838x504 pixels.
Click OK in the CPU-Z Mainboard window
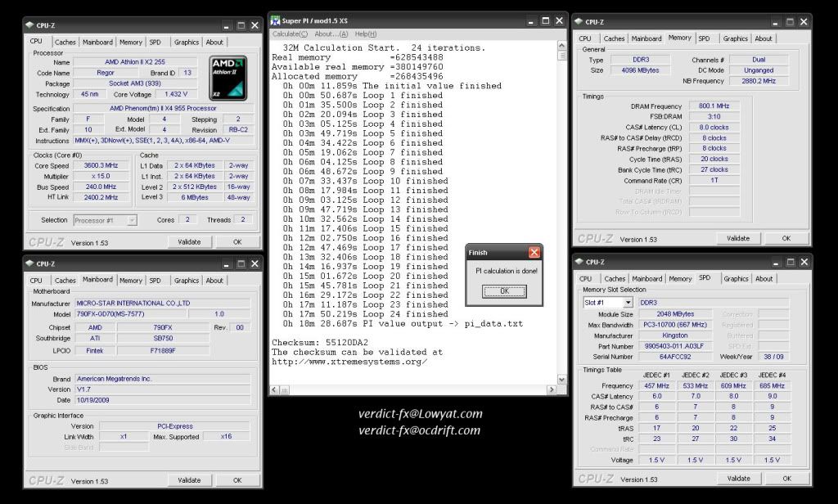[237, 480]
